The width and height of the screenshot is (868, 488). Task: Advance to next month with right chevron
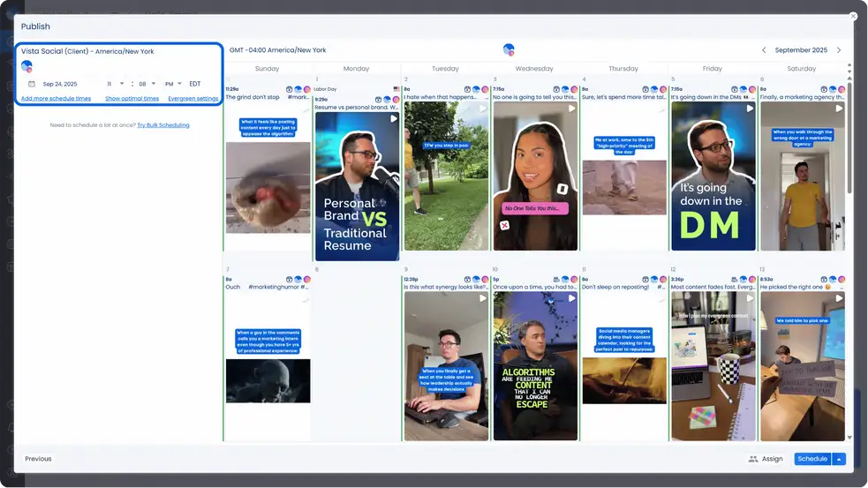click(x=839, y=50)
